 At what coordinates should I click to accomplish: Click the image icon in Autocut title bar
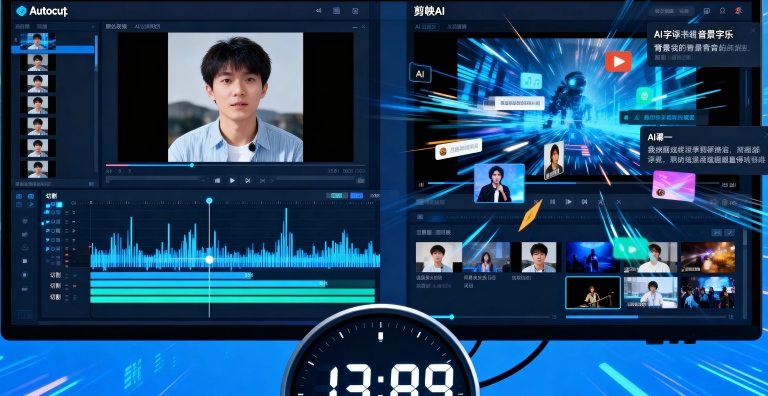[356, 11]
